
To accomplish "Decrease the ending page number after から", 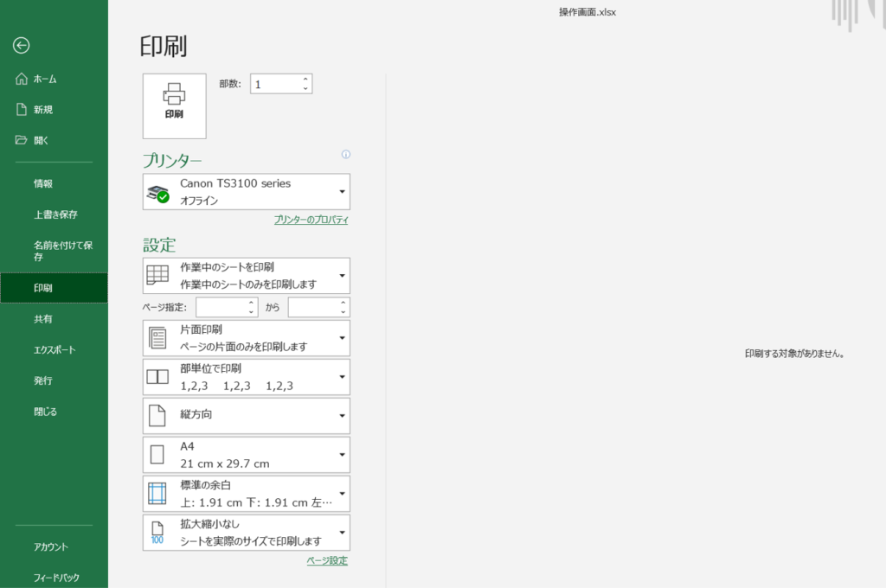I will pyautogui.click(x=343, y=312).
